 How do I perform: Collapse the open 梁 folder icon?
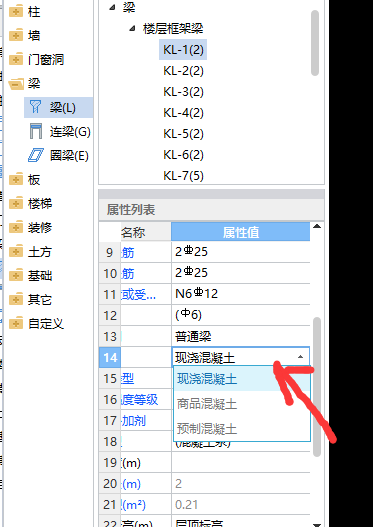click(x=16, y=84)
